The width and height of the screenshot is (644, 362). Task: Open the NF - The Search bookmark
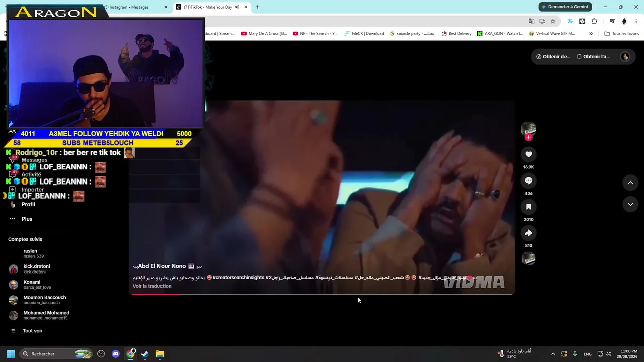pos(315,34)
